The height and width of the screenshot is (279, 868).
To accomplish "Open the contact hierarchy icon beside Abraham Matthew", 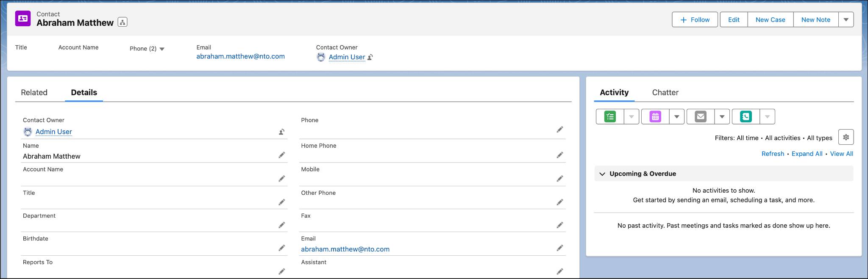I will (x=122, y=22).
